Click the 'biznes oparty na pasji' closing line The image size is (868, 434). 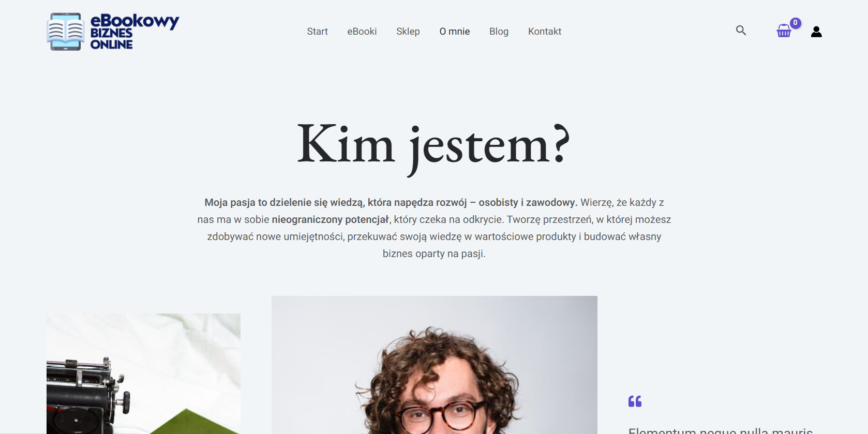click(434, 253)
